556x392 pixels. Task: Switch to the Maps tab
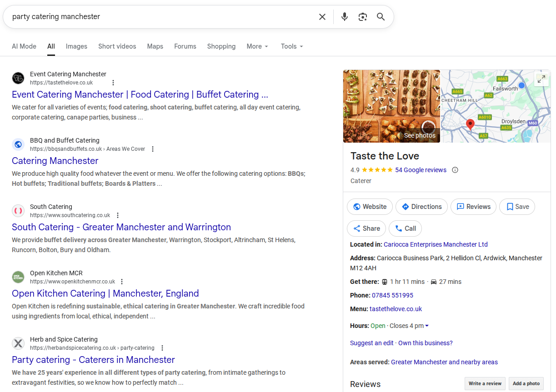click(155, 46)
